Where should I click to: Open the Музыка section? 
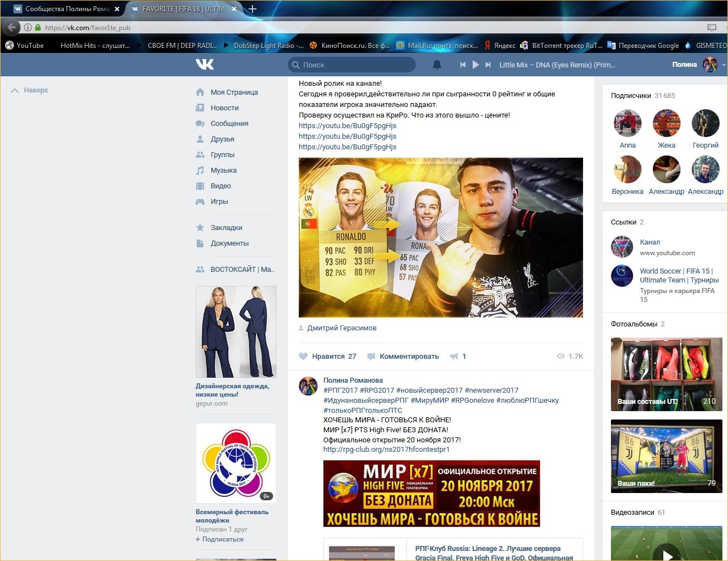click(223, 170)
